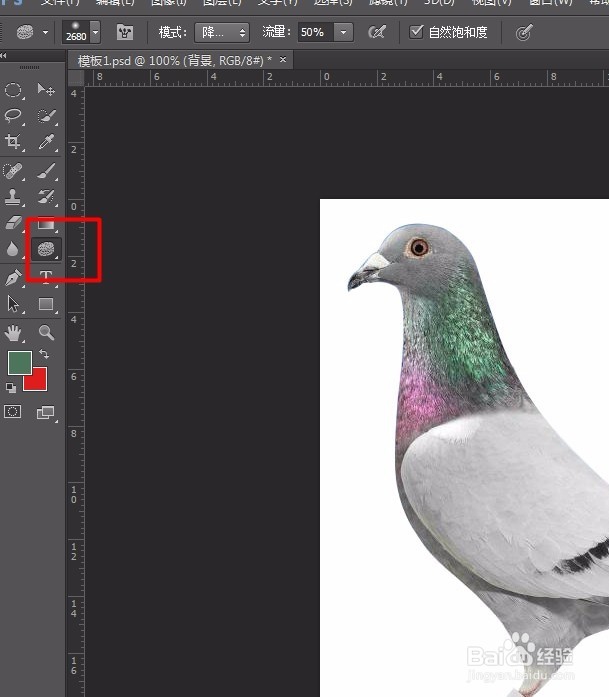This screenshot has height=697, width=609.
Task: Select the Eyedropper tool
Action: coord(46,142)
